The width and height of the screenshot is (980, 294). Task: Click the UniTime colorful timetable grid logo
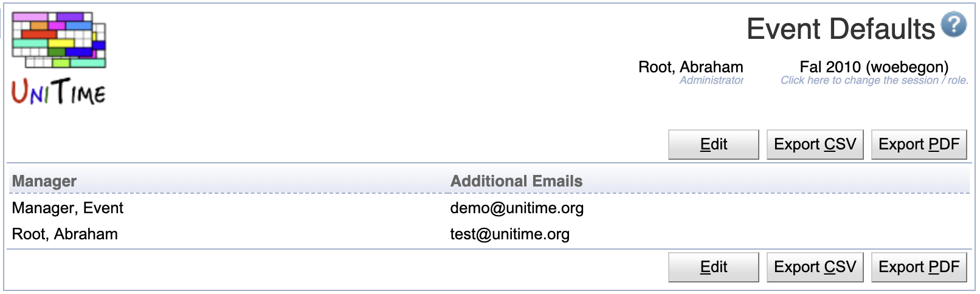[59, 39]
